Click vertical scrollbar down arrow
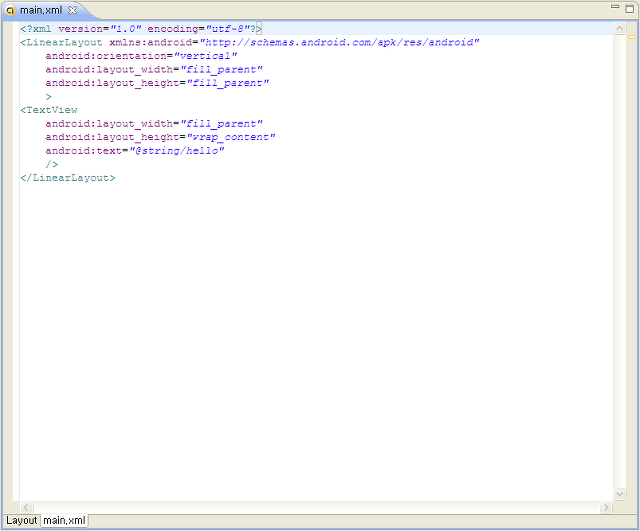Image resolution: width=640 pixels, height=531 pixels. tap(619, 494)
